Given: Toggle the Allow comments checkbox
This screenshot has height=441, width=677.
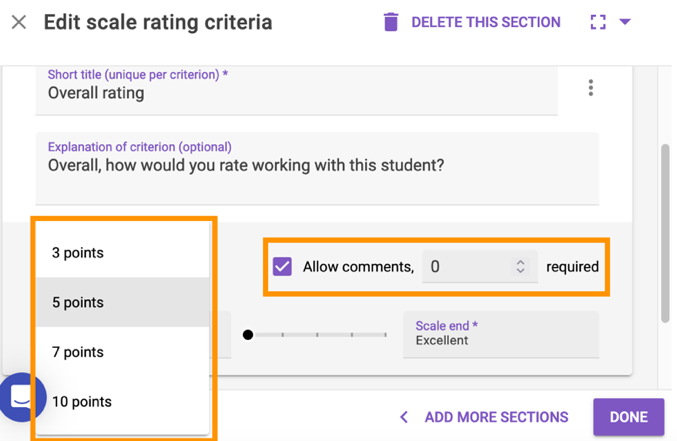Looking at the screenshot, I should 283,267.
